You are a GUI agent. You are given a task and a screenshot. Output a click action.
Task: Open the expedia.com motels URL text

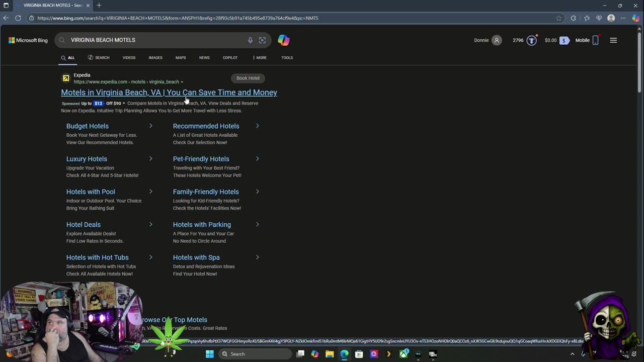click(126, 82)
